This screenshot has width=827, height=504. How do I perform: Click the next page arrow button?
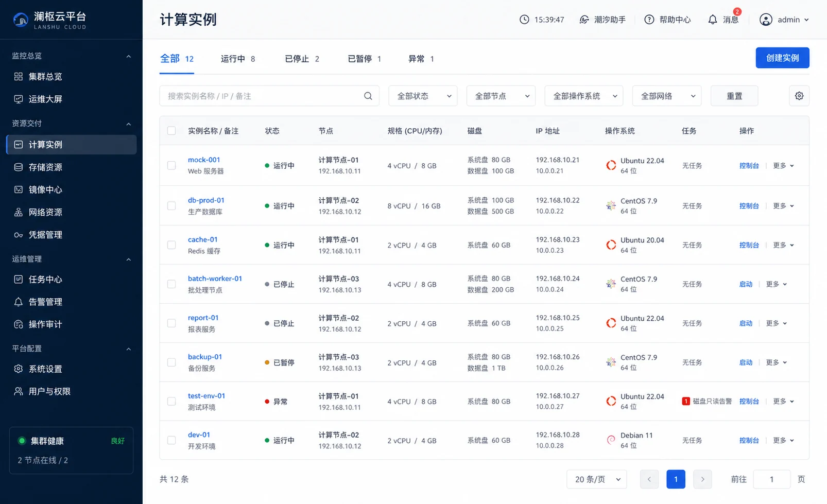click(702, 479)
